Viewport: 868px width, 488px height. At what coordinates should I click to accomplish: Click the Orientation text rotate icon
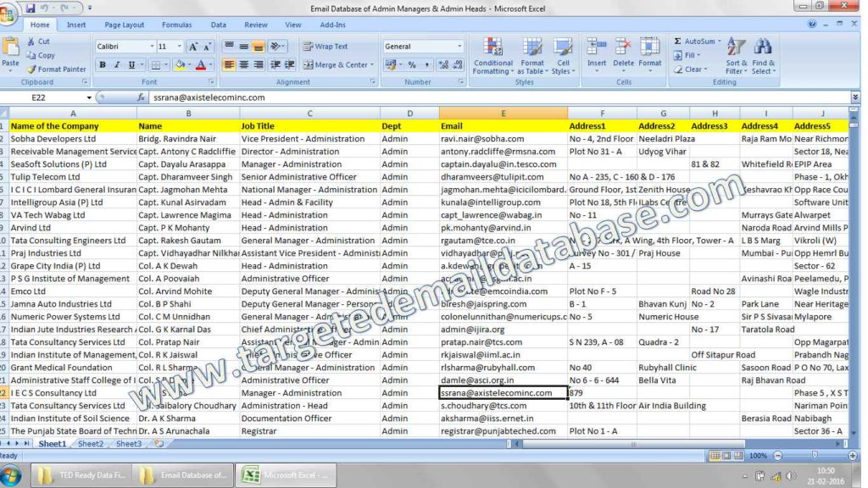click(x=275, y=47)
